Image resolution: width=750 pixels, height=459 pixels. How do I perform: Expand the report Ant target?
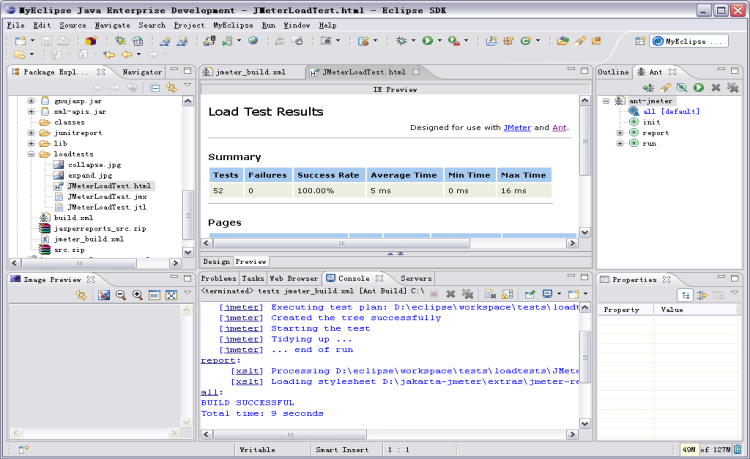tap(620, 132)
